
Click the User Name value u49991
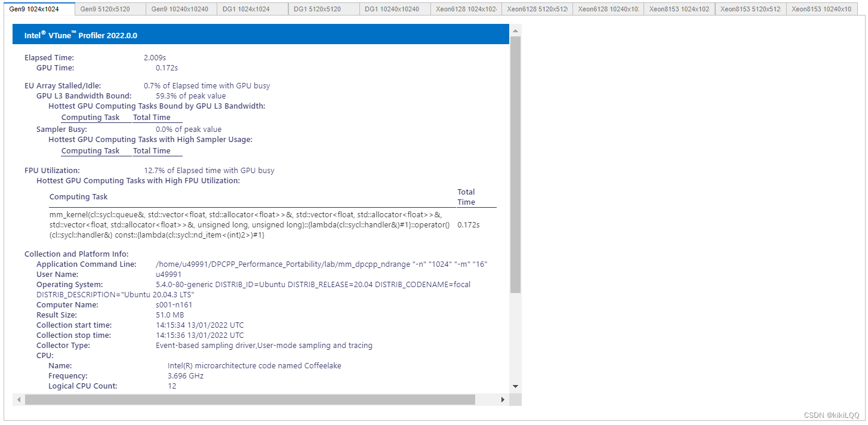coord(168,275)
